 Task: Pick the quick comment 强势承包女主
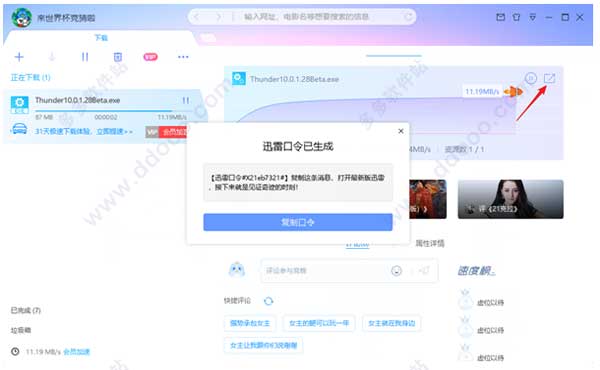click(x=250, y=323)
